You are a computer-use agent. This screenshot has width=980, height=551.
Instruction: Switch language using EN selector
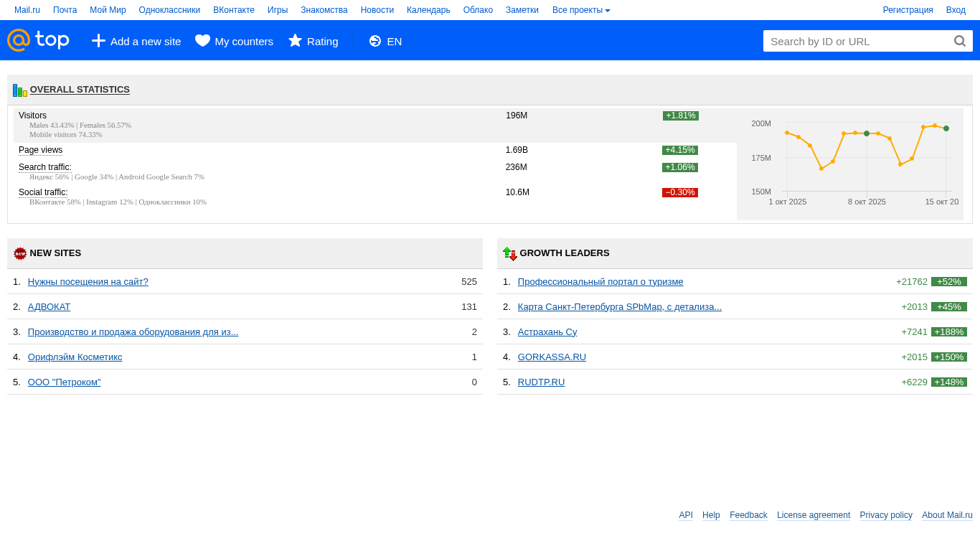pyautogui.click(x=394, y=41)
